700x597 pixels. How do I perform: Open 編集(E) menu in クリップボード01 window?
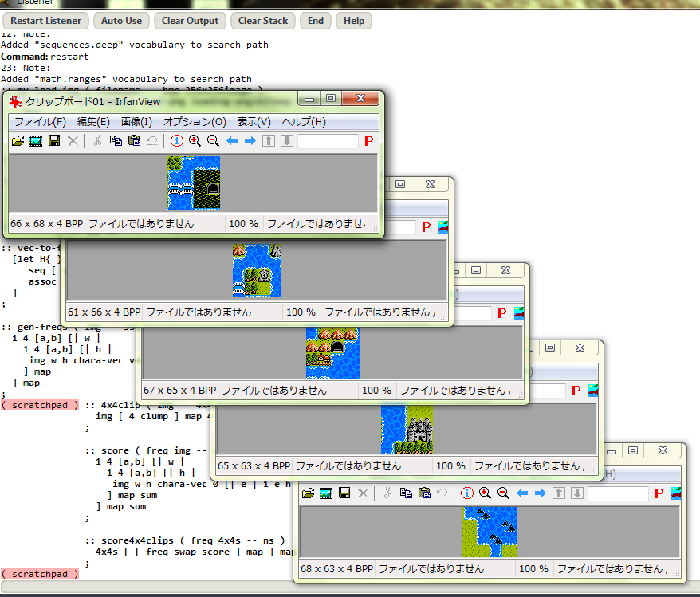click(x=93, y=122)
